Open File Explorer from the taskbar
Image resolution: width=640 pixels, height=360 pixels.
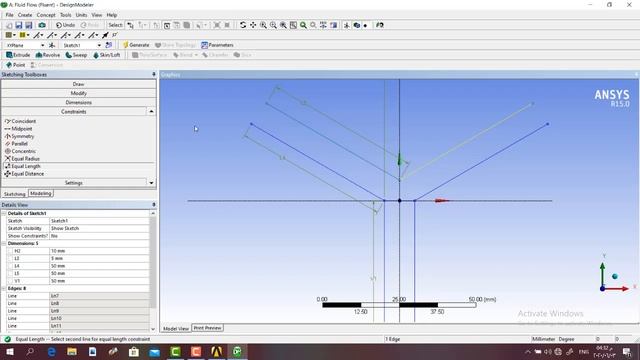click(72, 351)
